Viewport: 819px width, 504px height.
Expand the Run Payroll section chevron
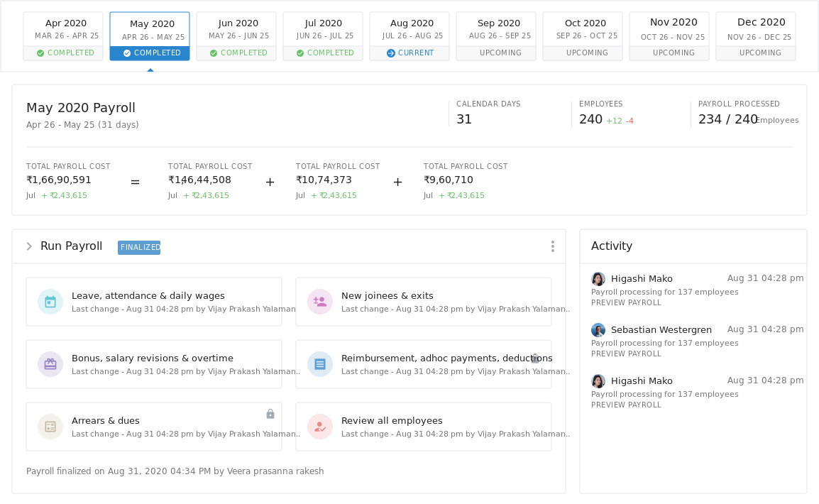click(29, 246)
